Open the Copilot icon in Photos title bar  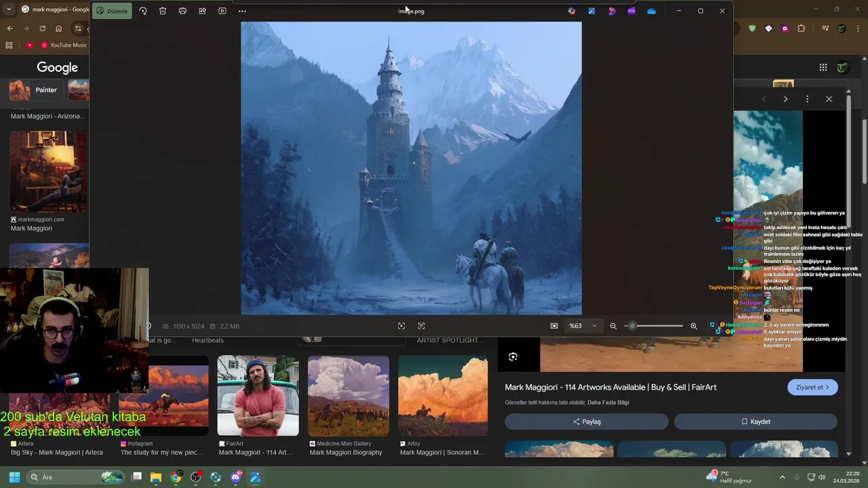(572, 11)
